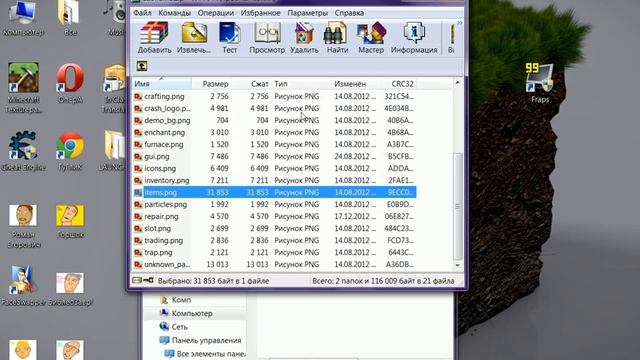Click the Fraps desktop shortcut
The image size is (640, 360).
539,82
